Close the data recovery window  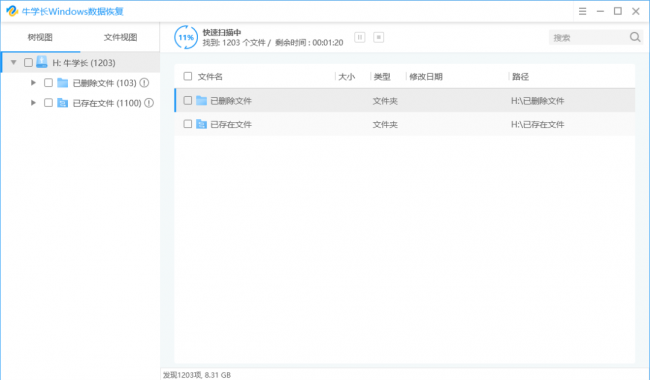click(x=636, y=11)
